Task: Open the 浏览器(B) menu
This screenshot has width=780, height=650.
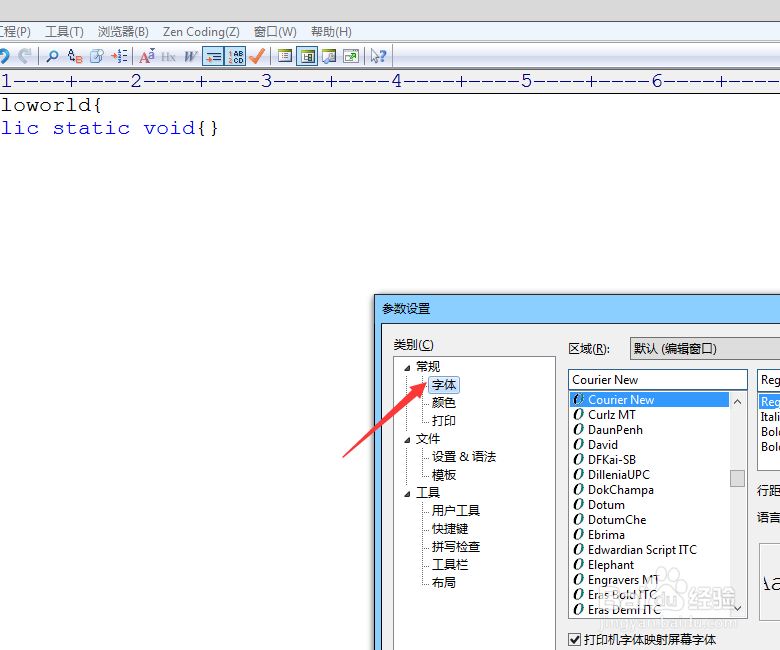Action: 123,32
